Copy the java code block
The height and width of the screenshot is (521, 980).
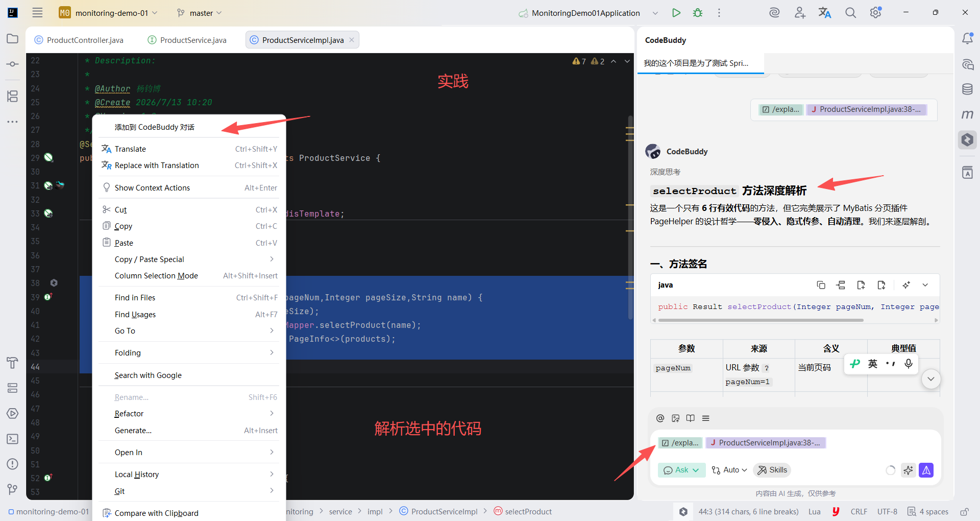(821, 285)
